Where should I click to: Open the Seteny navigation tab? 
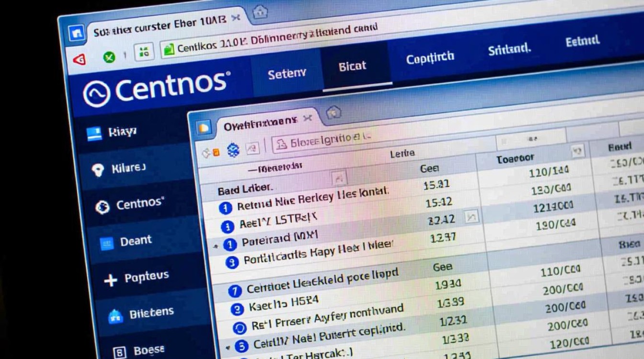coord(287,74)
